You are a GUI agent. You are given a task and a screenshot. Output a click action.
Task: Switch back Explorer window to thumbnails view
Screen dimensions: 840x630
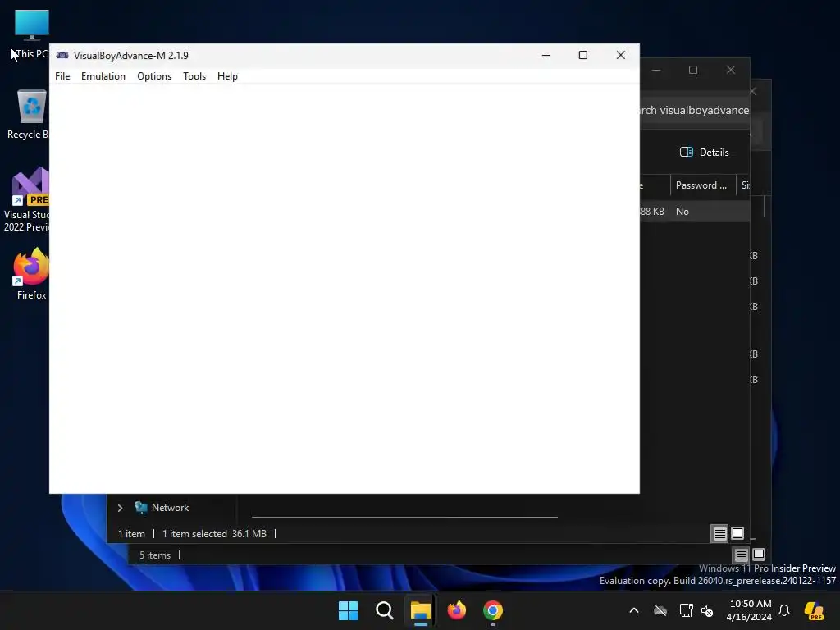[759, 555]
